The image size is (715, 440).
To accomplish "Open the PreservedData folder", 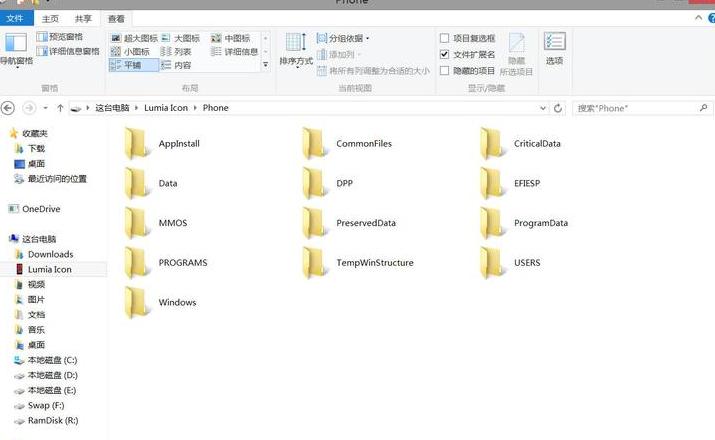I will 349,223.
